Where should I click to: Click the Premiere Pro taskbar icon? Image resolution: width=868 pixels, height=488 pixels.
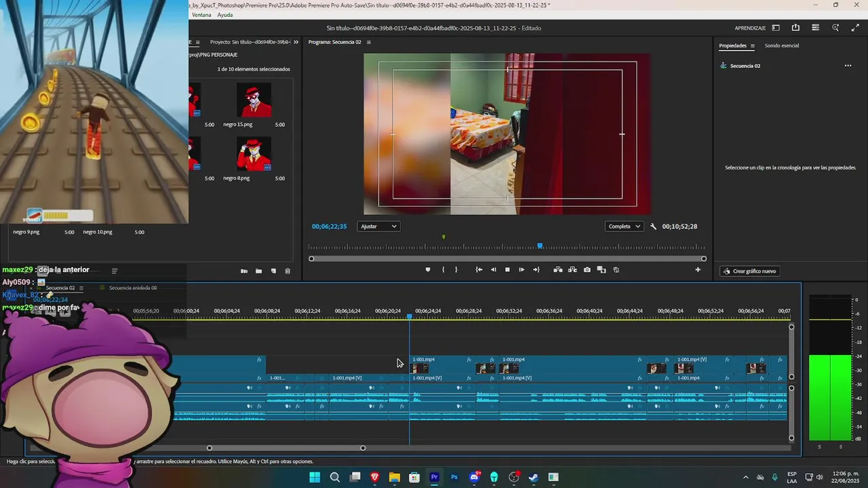pyautogui.click(x=435, y=477)
